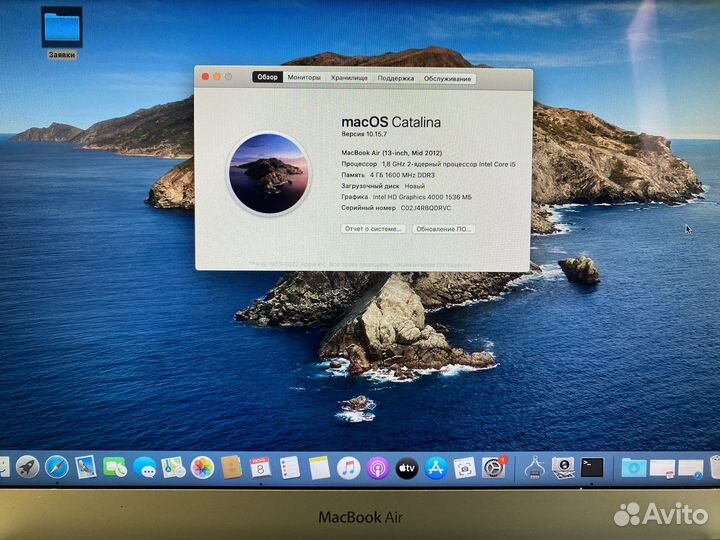Switch to the Мониторы tab
This screenshot has width=720, height=540.
point(304,78)
